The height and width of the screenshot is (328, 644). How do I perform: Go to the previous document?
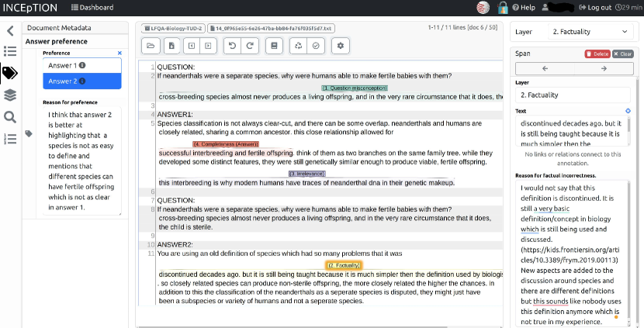point(191,46)
